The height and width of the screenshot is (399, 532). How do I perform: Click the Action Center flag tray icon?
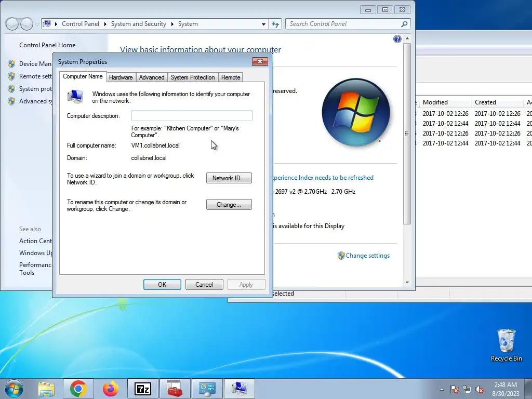455,389
